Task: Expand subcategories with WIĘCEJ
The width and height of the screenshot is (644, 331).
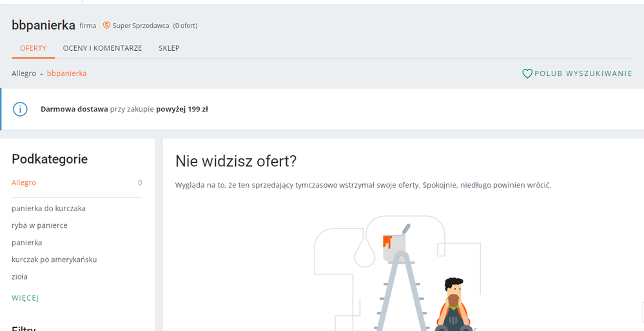Action: point(26,298)
